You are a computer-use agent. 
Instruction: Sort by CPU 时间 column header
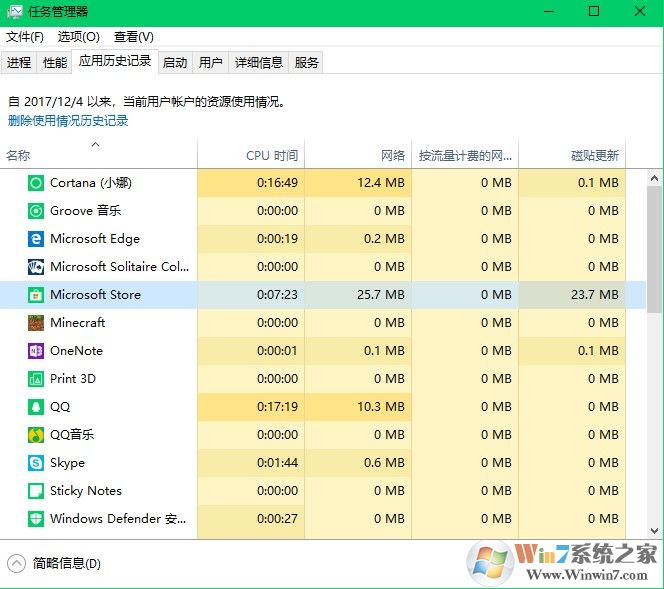point(271,156)
